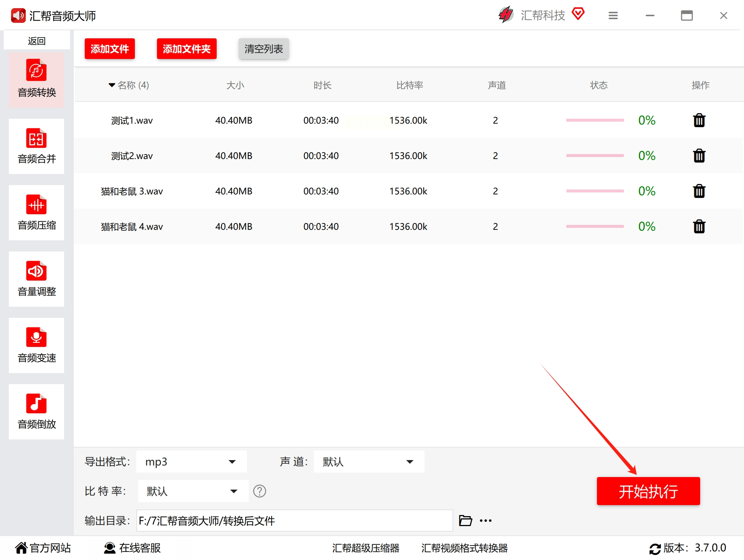This screenshot has width=744, height=560.
Task: Click the progress bar of 测试2.wav
Action: coord(594,156)
